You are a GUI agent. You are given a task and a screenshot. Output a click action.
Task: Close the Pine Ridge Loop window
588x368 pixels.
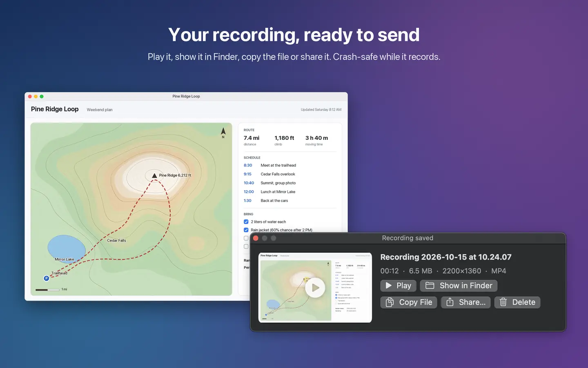[30, 96]
